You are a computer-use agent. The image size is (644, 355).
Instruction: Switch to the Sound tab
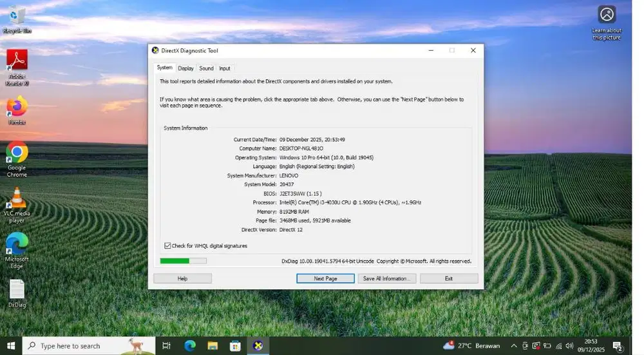[x=206, y=68]
